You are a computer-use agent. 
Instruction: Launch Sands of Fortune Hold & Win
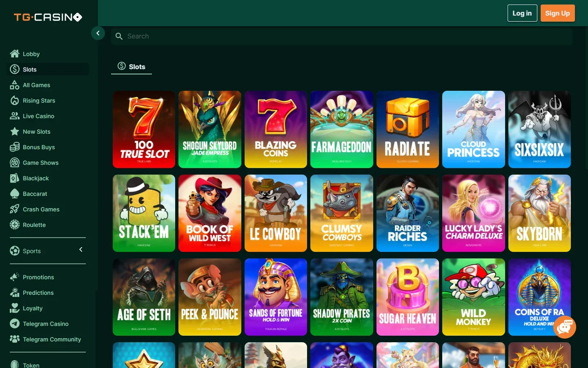276,297
